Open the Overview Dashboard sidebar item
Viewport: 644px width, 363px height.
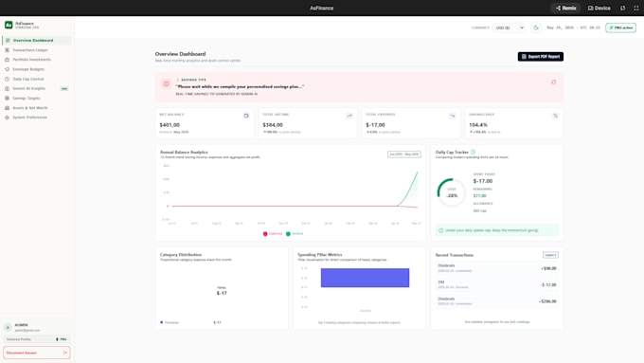click(37, 41)
